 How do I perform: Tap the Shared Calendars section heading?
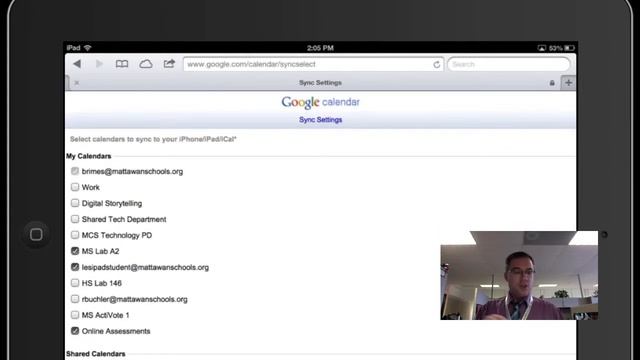[x=96, y=354]
